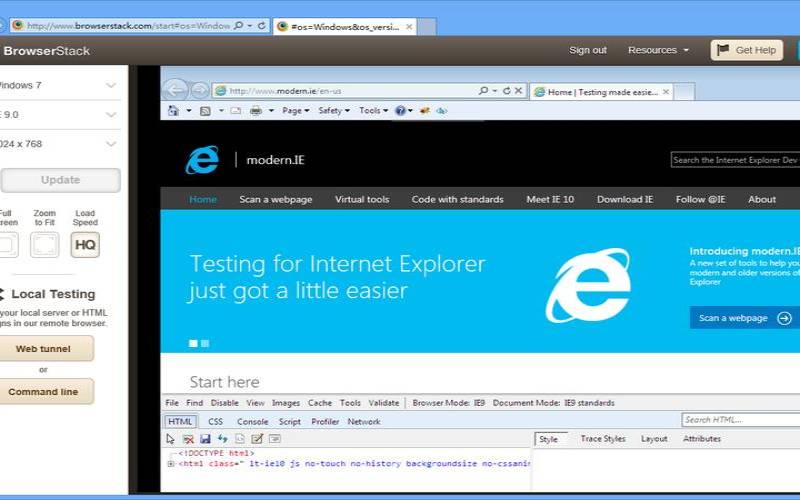
Task: Open the Windows 7 OS dropdown
Action: tap(60, 86)
